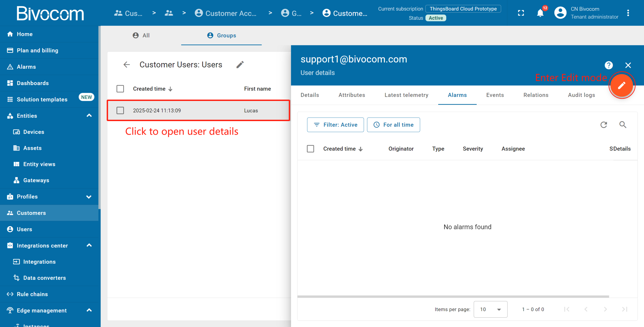Open the three-dot user menu
Viewport: 644px width, 327px height.
(x=628, y=13)
